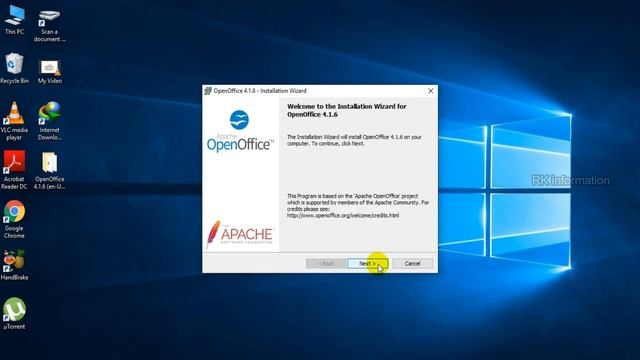Open Scan a document shortcut
The height and width of the screenshot is (360, 640).
49,25
